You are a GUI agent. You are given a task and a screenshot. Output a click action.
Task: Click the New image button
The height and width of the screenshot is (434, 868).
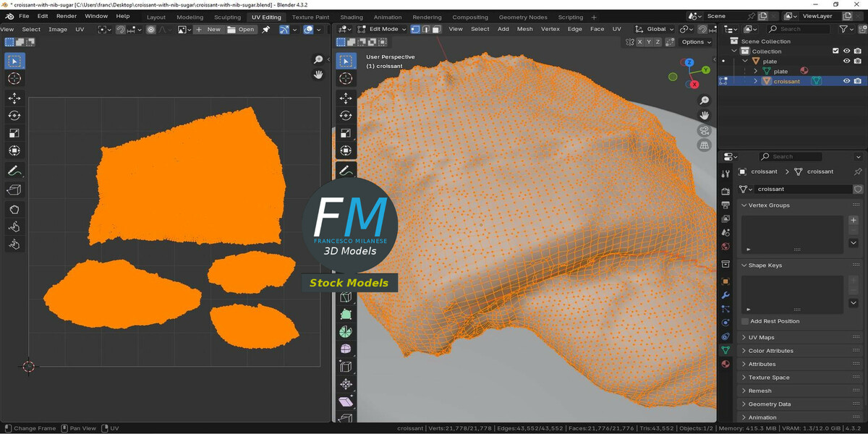[208, 30]
